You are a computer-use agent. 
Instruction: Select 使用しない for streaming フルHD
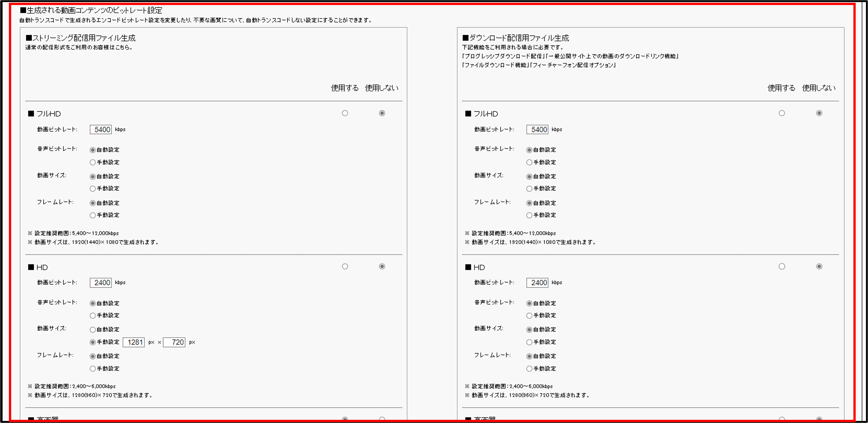click(382, 113)
